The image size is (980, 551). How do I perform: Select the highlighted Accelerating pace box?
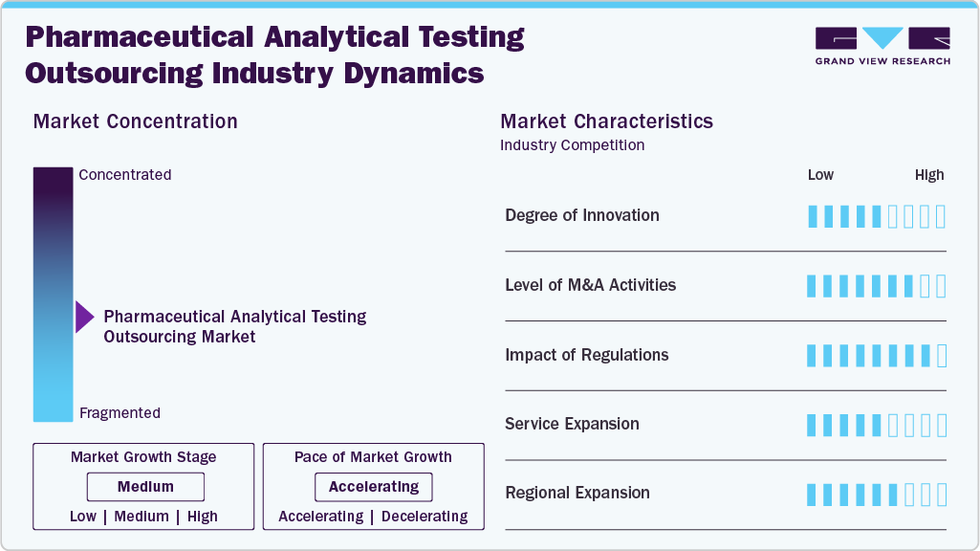coord(373,487)
